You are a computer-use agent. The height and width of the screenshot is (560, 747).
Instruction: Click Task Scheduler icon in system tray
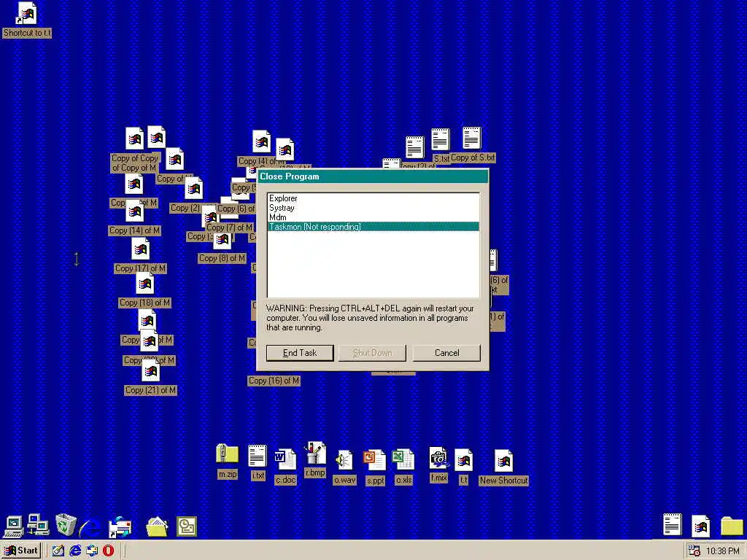[x=694, y=551]
